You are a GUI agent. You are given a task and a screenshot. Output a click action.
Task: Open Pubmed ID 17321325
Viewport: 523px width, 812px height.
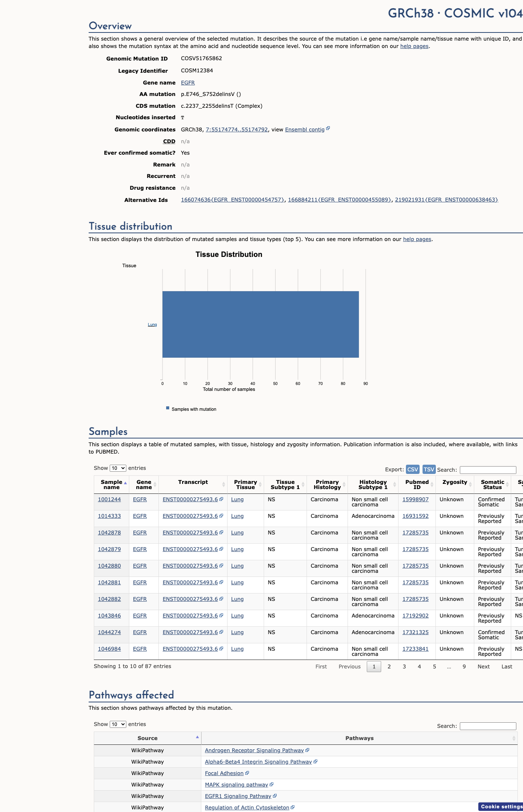(x=416, y=632)
